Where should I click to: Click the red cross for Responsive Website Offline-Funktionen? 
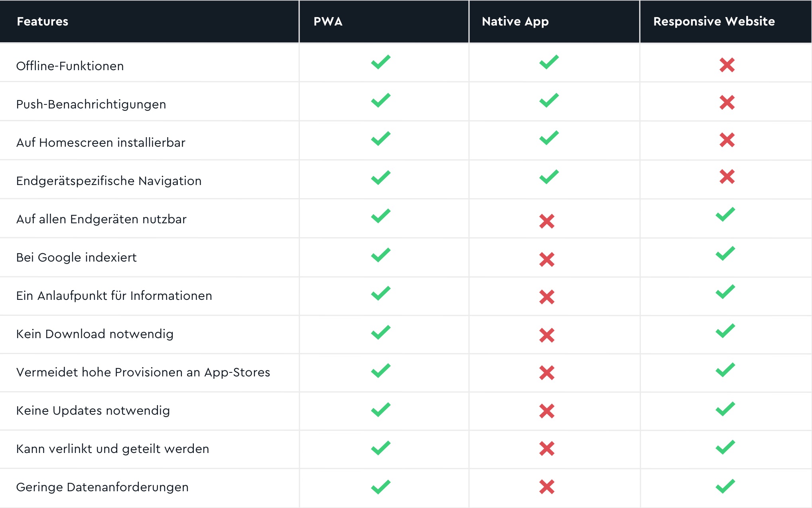point(727,65)
